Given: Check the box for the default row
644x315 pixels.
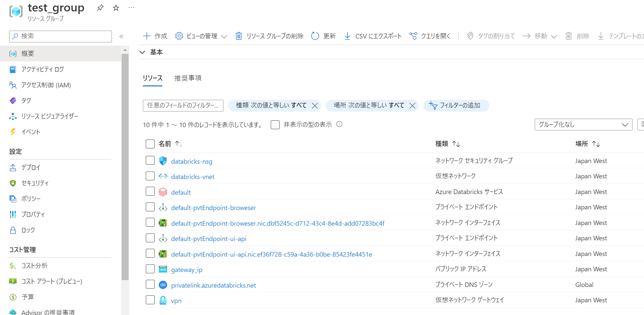Looking at the screenshot, I should pyautogui.click(x=150, y=191).
